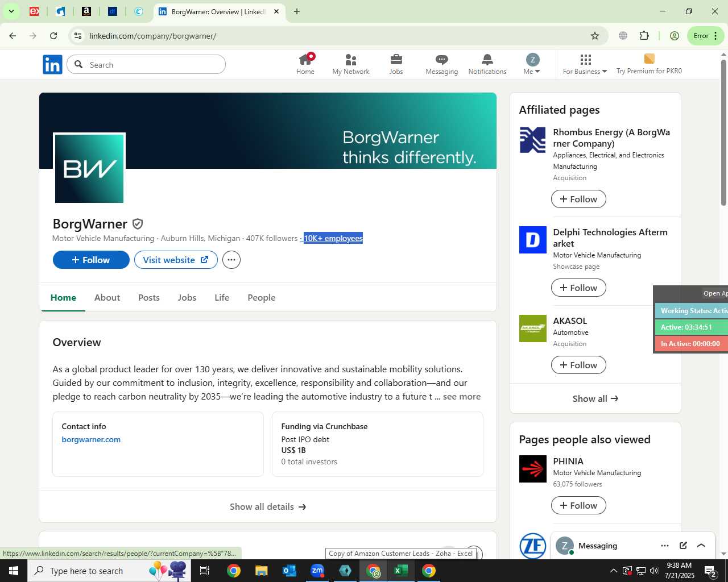Image resolution: width=728 pixels, height=582 pixels.
Task: View site information icon in address bar
Action: 78,36
